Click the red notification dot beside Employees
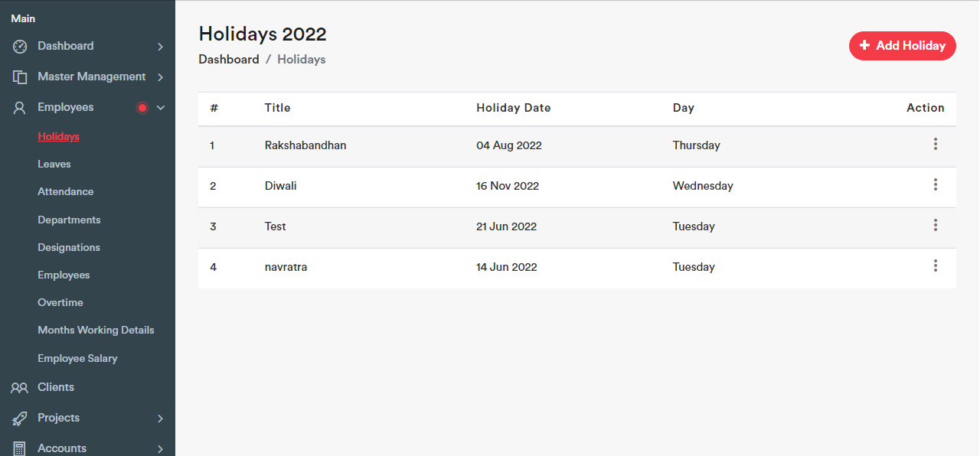Viewport: 980px width, 456px height. (x=142, y=108)
